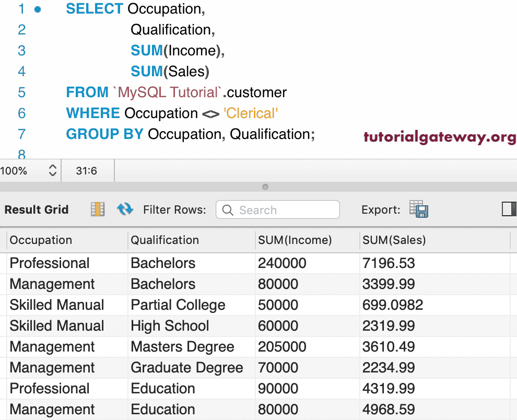517x420 pixels.
Task: Select the SELECT keyword on line 1
Action: point(94,9)
